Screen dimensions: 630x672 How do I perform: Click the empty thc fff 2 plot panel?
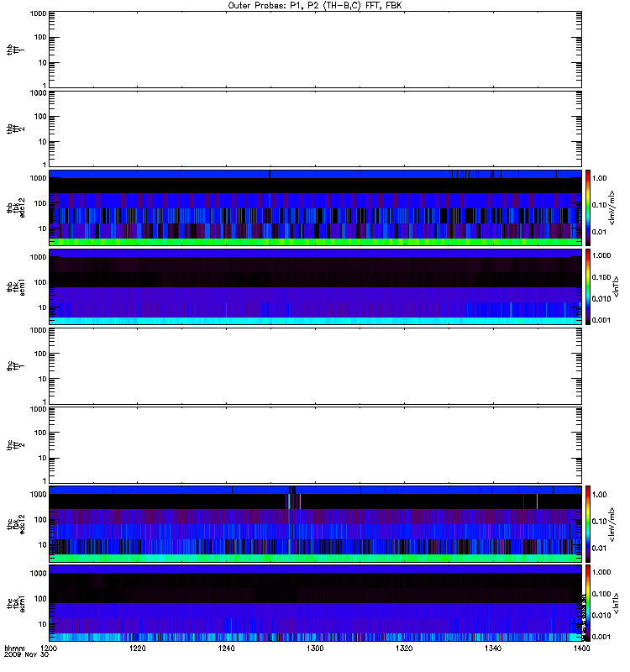tap(315, 445)
